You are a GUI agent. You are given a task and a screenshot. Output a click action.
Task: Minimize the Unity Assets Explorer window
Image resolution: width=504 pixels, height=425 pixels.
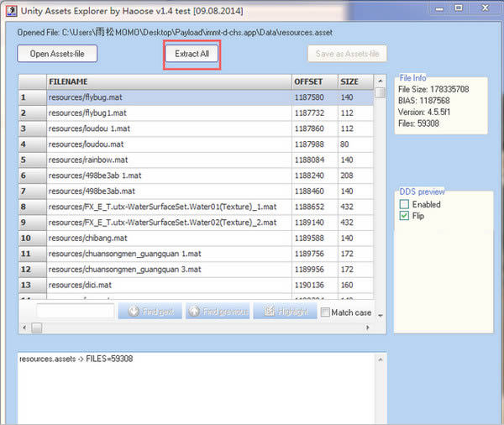tap(438, 8)
